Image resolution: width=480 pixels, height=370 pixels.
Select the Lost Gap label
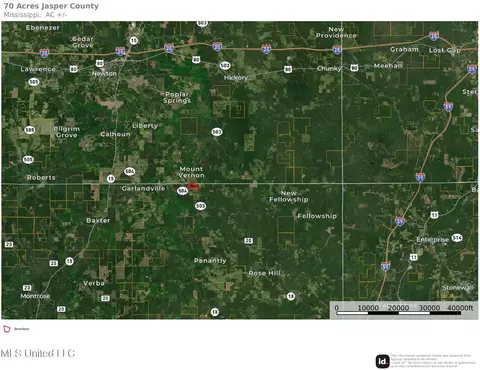[445, 50]
